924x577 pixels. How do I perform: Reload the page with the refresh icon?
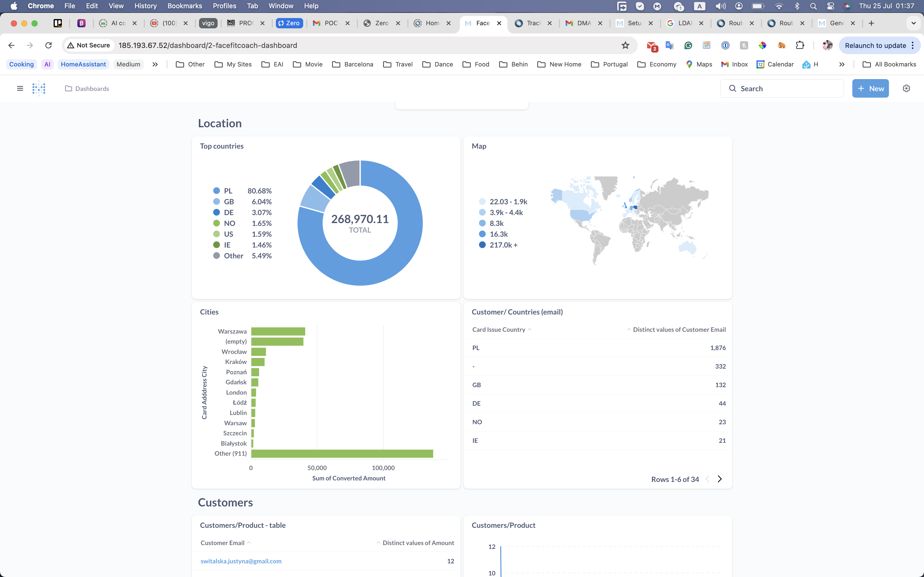click(x=48, y=45)
